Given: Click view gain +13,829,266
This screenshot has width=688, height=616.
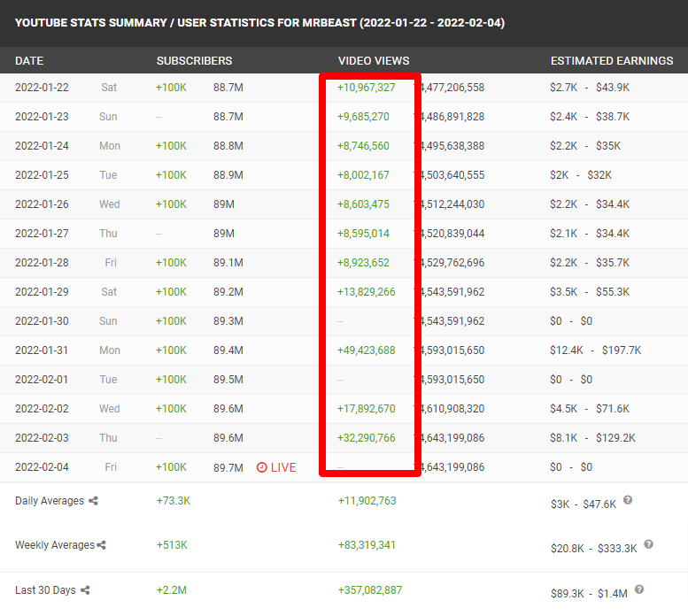Looking at the screenshot, I should pyautogui.click(x=367, y=292).
